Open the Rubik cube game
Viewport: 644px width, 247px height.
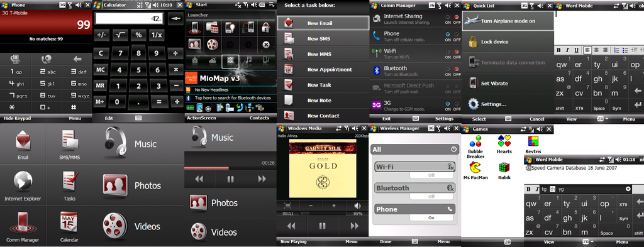(x=504, y=171)
